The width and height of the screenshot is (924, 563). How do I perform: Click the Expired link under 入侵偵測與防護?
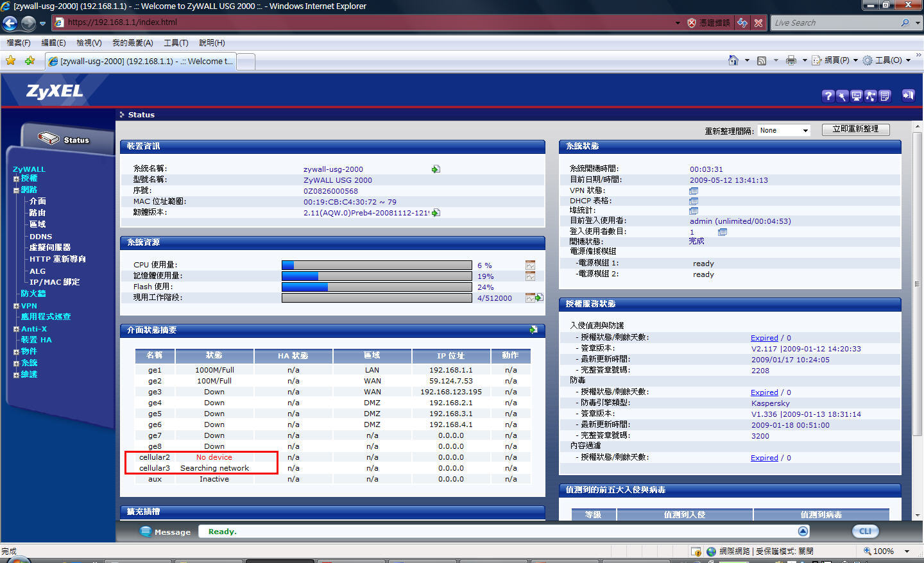coord(764,338)
